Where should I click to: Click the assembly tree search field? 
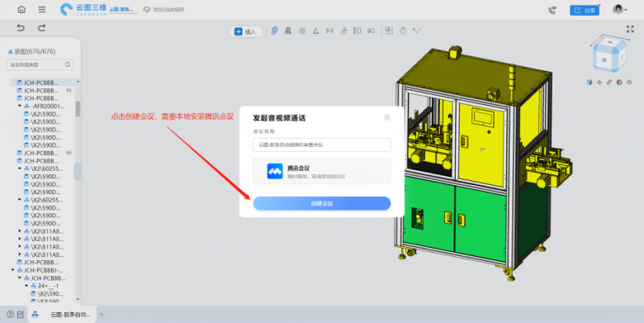[x=40, y=64]
